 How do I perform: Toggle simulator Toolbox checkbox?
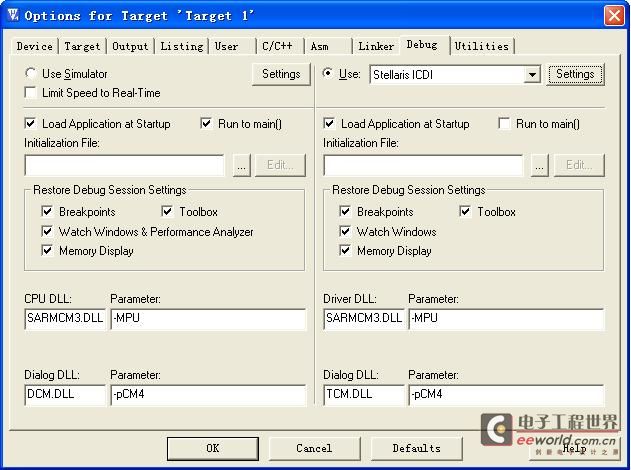(167, 211)
